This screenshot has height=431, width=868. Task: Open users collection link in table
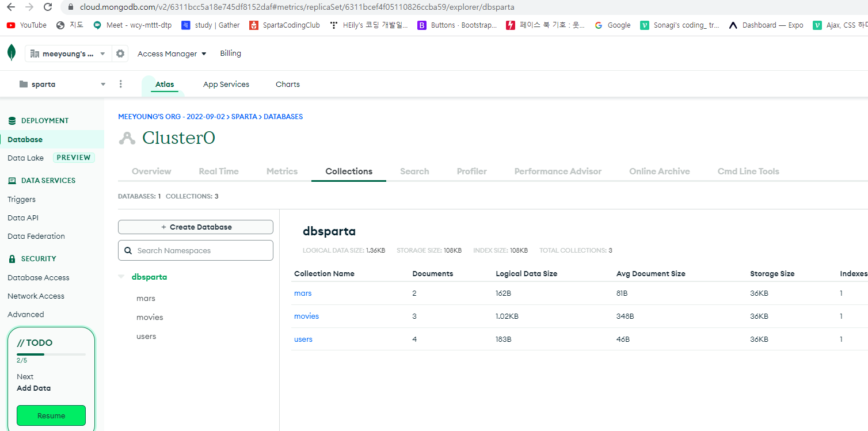click(x=303, y=340)
